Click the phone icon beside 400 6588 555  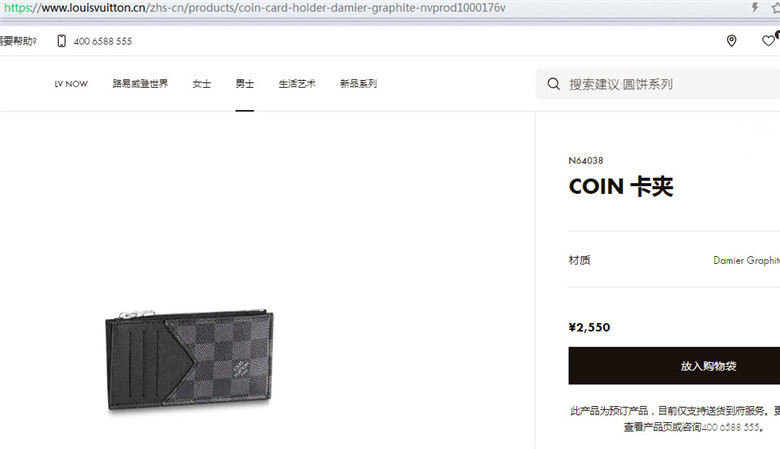pyautogui.click(x=61, y=41)
